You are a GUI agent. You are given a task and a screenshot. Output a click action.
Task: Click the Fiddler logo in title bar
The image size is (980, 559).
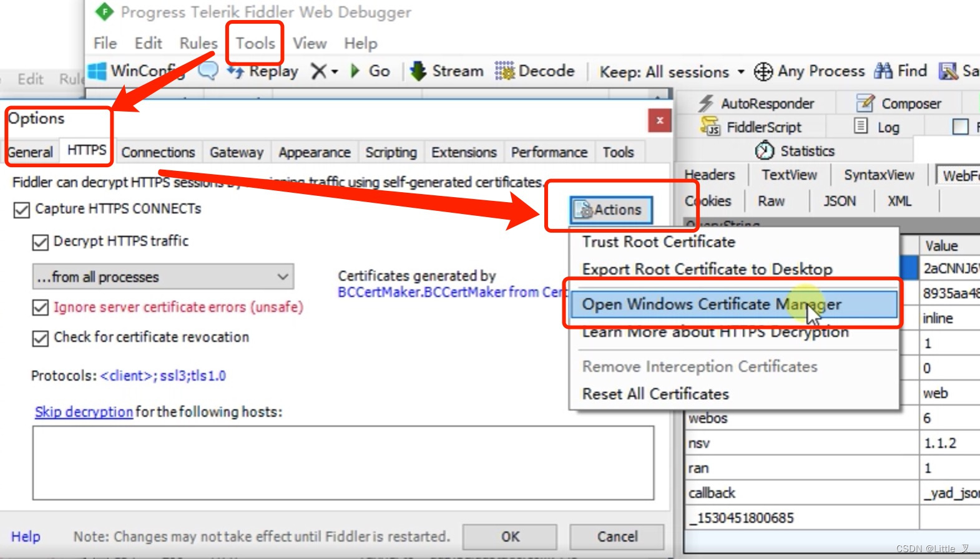(104, 11)
